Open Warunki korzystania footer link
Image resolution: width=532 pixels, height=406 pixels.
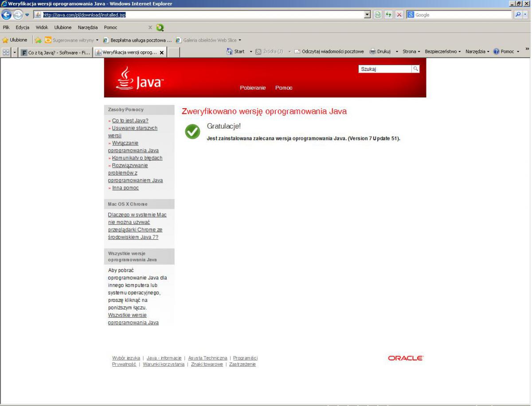(x=164, y=364)
